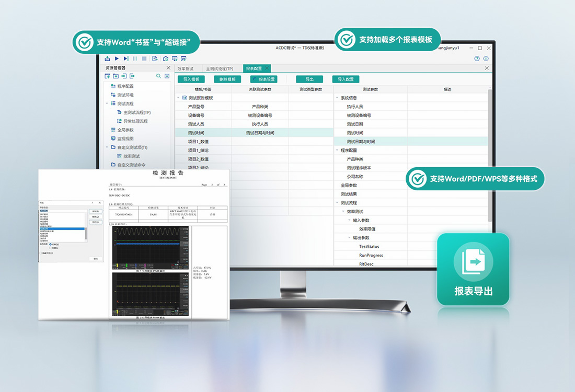Click the Run (play) toolbar icon
Viewport: 575px width, 392px height.
coord(117,59)
